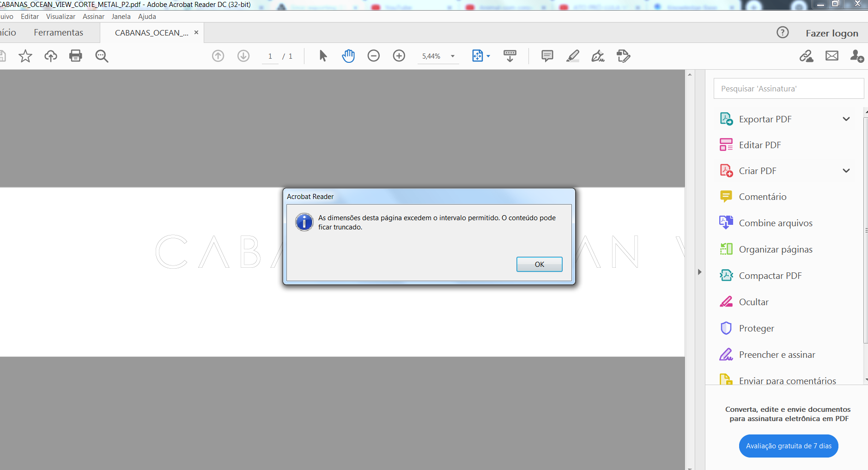The width and height of the screenshot is (868, 470).
Task: Zoom out with the minus icon
Action: (374, 56)
